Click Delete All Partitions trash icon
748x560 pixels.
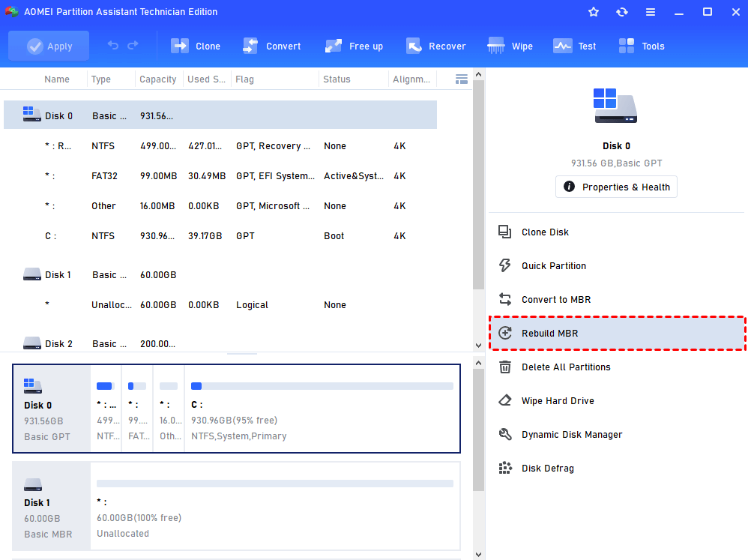(504, 367)
